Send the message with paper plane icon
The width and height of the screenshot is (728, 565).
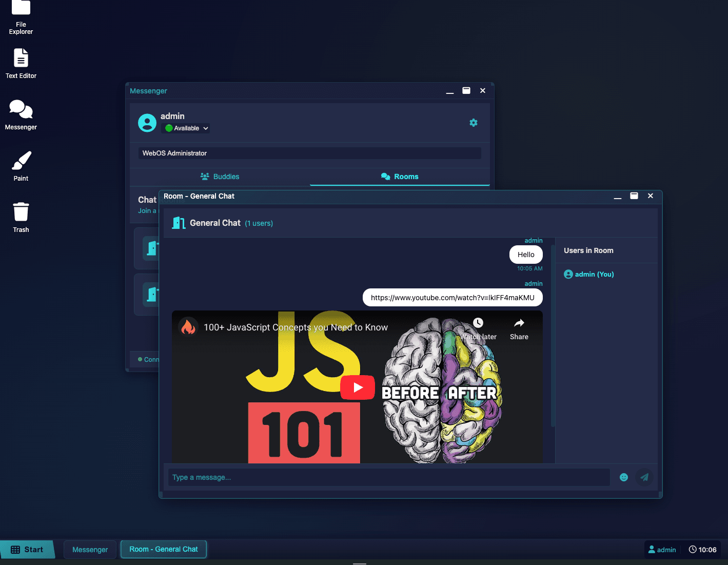coord(644,477)
